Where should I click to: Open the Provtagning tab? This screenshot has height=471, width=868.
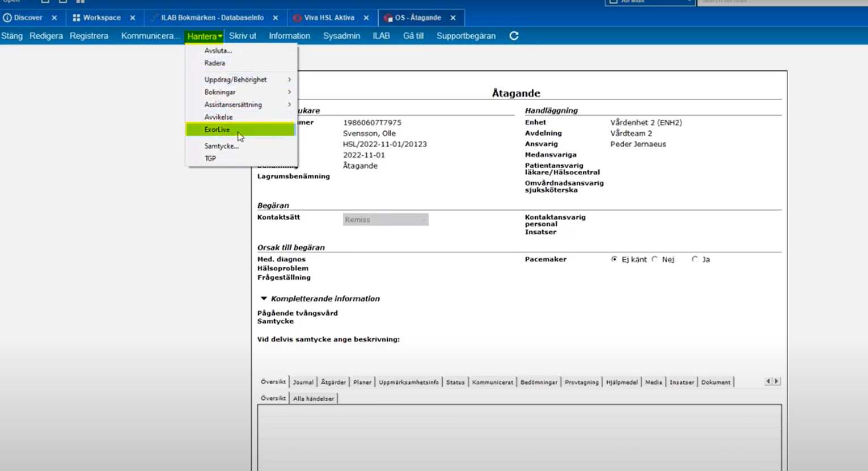pyautogui.click(x=582, y=382)
